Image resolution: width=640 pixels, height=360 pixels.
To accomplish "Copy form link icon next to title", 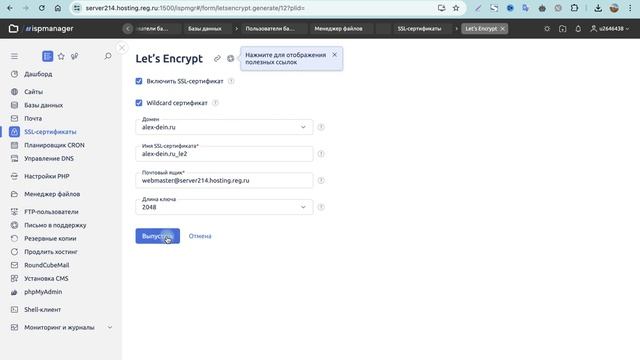I will pos(217,59).
